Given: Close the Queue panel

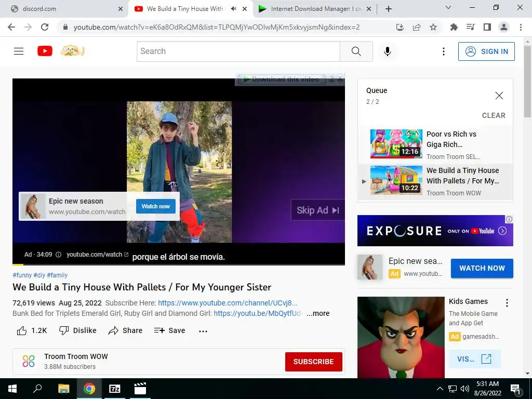Looking at the screenshot, I should pyautogui.click(x=499, y=96).
